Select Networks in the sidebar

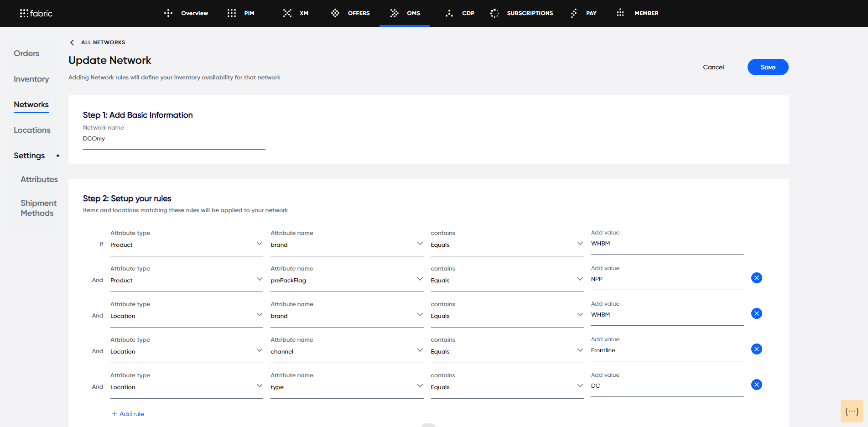(x=31, y=104)
